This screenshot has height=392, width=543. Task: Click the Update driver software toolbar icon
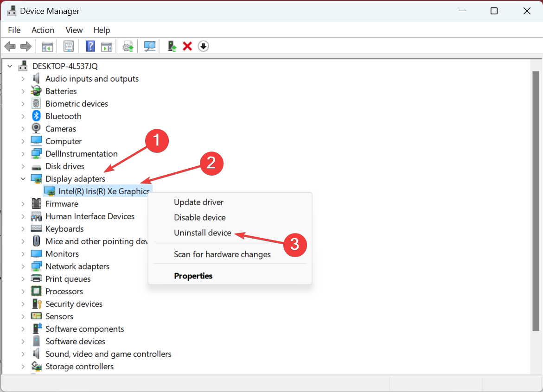[128, 46]
